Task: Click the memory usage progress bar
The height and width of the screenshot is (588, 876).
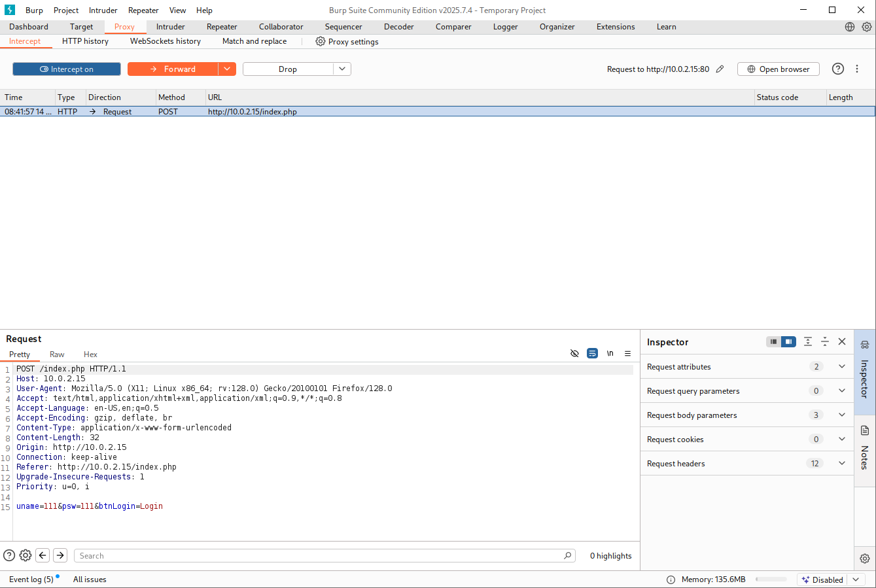Action: [771, 579]
